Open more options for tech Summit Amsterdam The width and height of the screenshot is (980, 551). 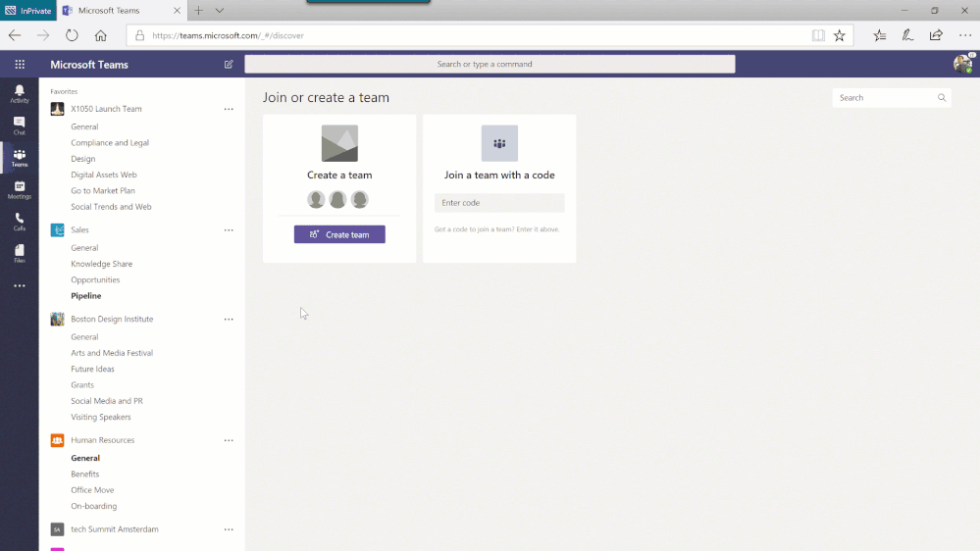click(x=229, y=529)
